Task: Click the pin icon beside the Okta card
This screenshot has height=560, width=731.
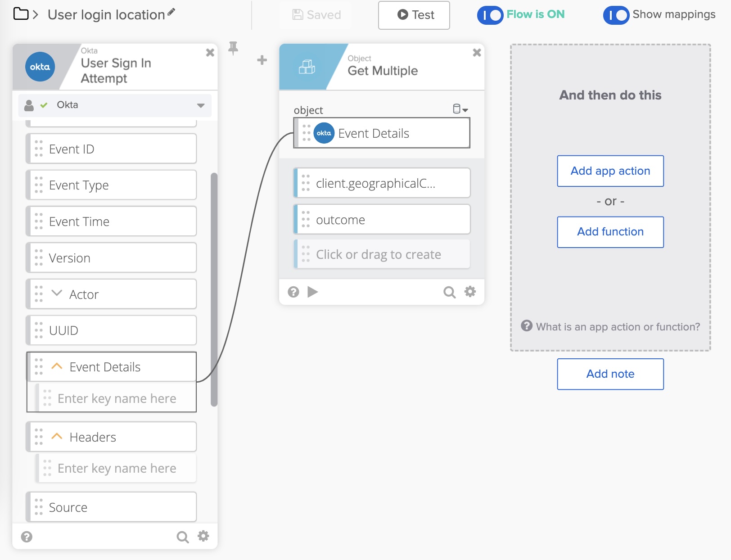Action: point(233,48)
